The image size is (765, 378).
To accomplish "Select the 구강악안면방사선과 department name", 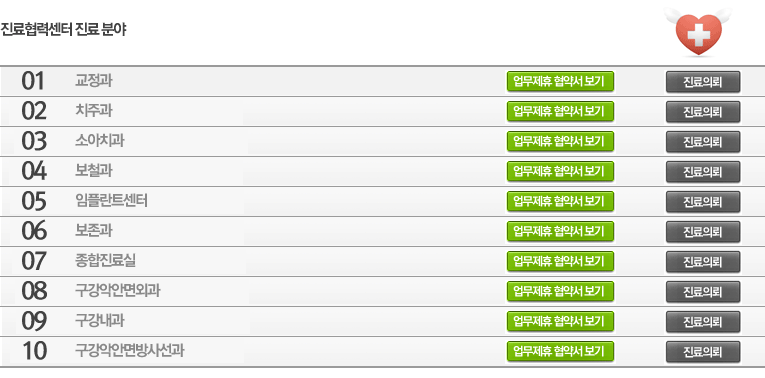I will coord(130,351).
